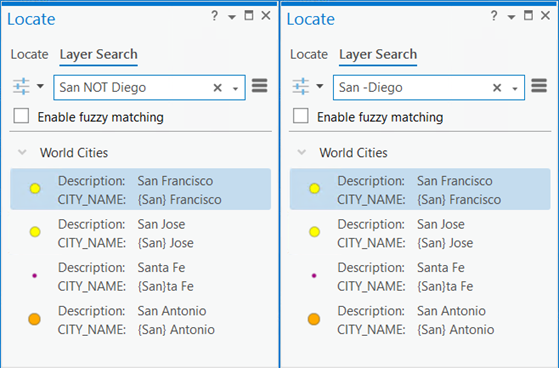Select San Antonio description text in right pane
This screenshot has width=559, height=368.
pos(451,311)
